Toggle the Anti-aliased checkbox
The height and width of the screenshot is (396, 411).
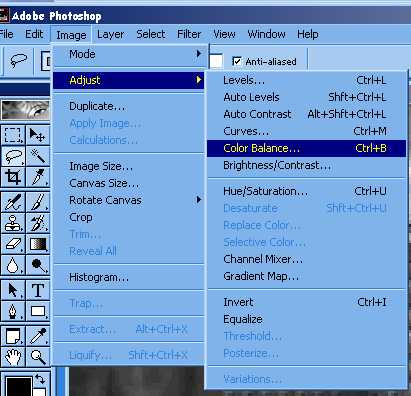[x=237, y=61]
